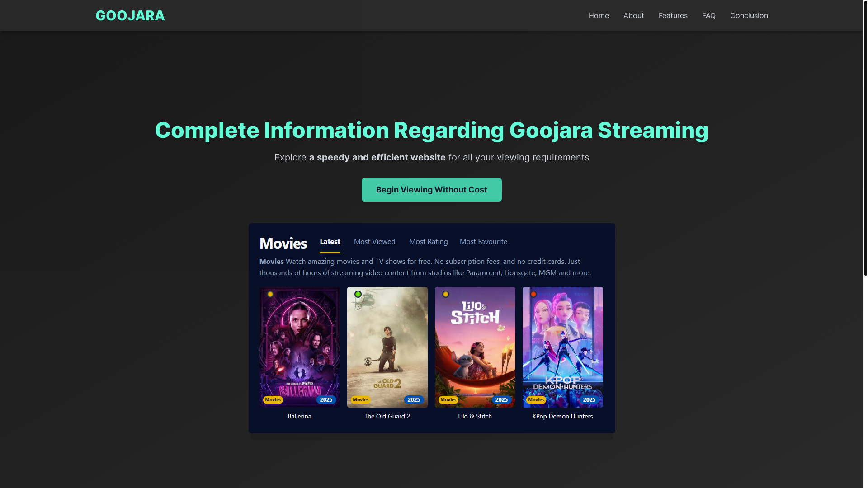Click the Complete Information Regarding Goojara headline
The image size is (868, 488).
click(x=432, y=130)
